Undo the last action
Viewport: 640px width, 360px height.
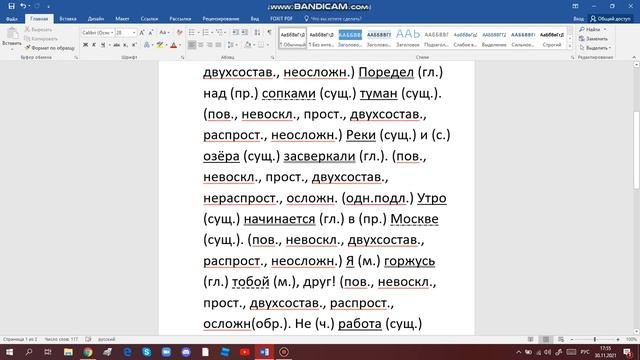pos(23,6)
